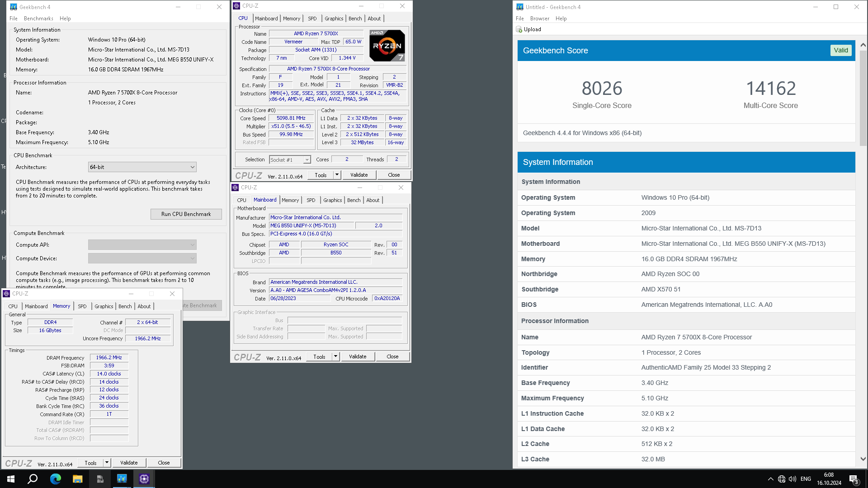Select CPU tab in Memory CPU-Z window

[x=13, y=306]
